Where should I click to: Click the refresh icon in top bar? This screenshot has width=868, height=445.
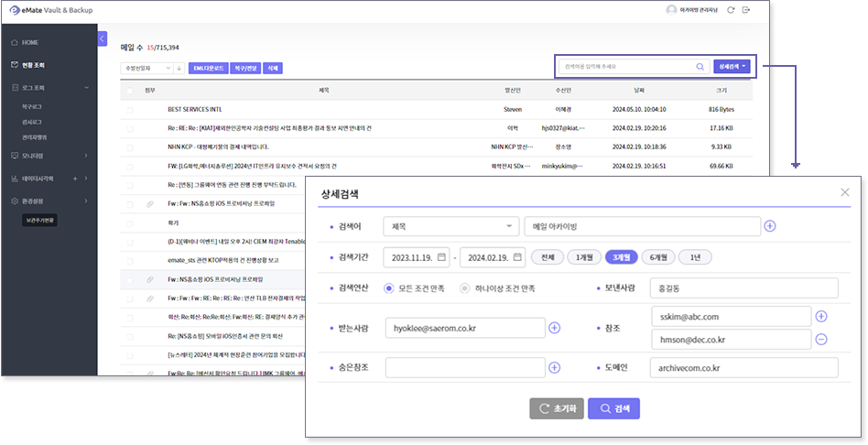click(x=731, y=10)
